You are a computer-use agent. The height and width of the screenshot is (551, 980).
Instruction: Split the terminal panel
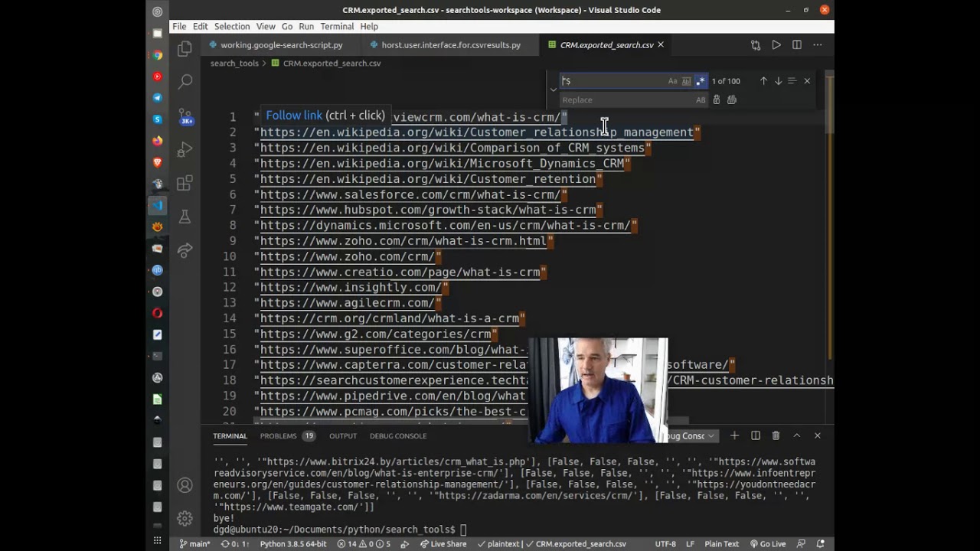[x=756, y=435]
